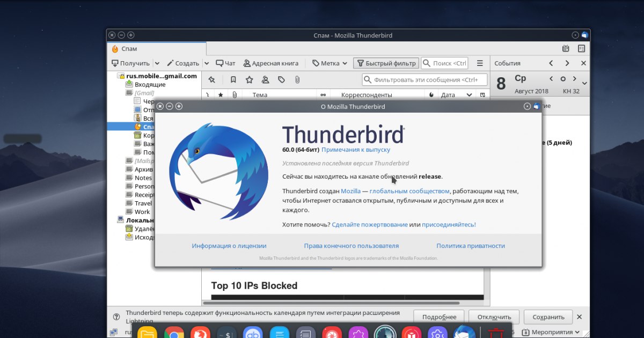Viewport: 644px width, 338px height.
Task: Click the Дата sort direction arrow
Action: coord(469,95)
